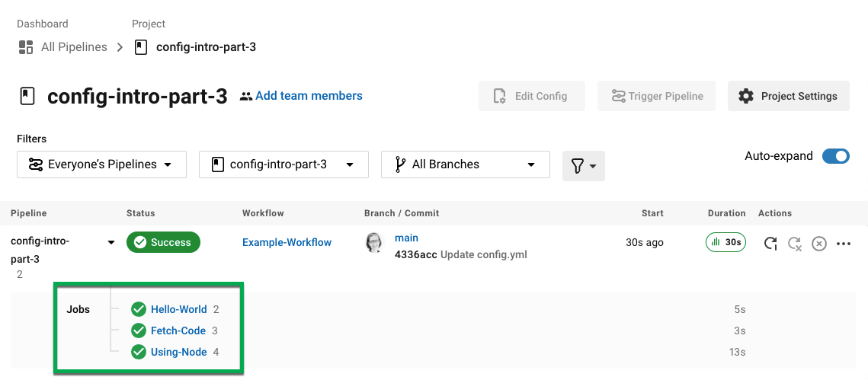This screenshot has height=380, width=868.
Task: Open the Example-Workflow link
Action: [x=287, y=242]
